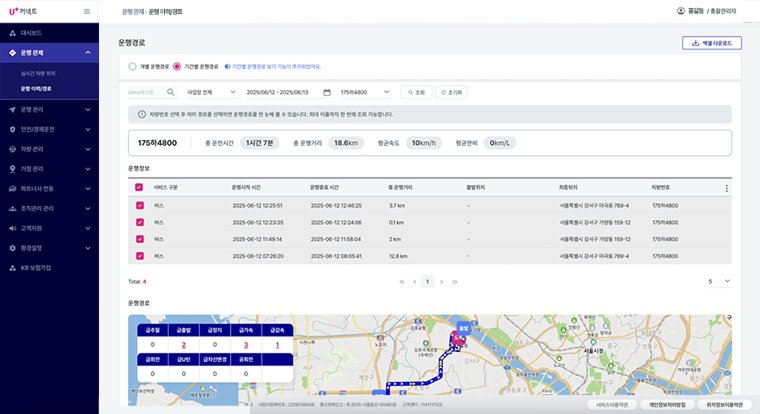Viewport: 760px width, 414px height.
Task: Click the KB 보험가입 sidebar icon
Action: point(13,268)
